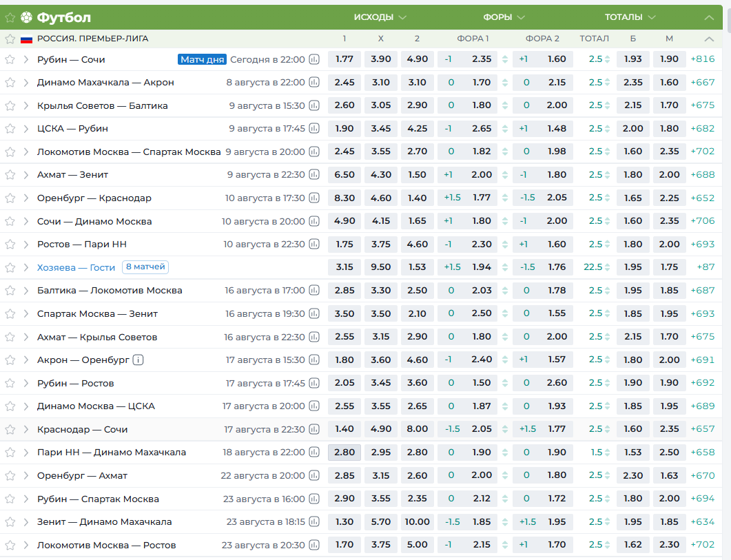This screenshot has height=560, width=731.
Task: Open statistics icon for Динамо Москва — ЦСКА
Action: coord(314,406)
